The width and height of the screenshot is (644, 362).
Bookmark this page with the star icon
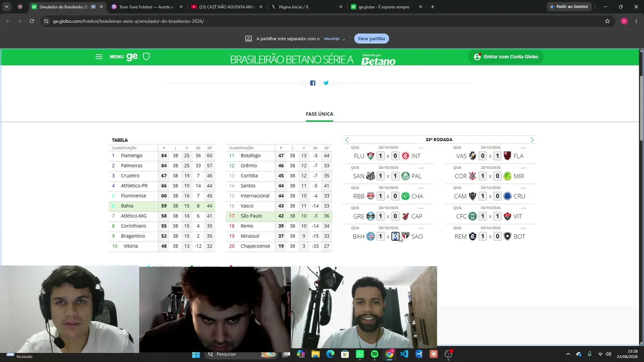coord(607,21)
